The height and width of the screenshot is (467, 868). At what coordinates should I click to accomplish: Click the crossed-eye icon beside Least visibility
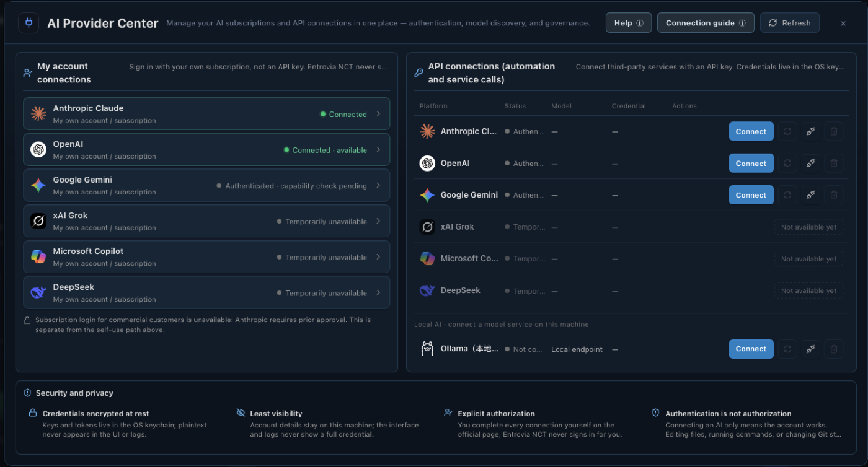241,413
